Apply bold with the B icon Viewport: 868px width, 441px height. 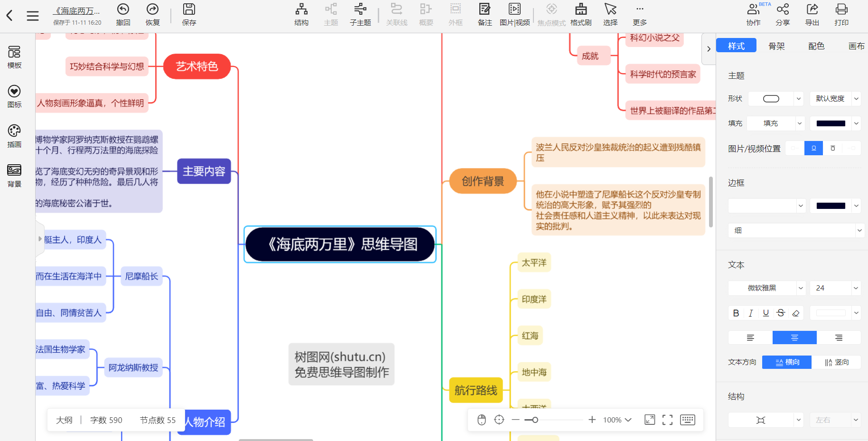pyautogui.click(x=736, y=313)
